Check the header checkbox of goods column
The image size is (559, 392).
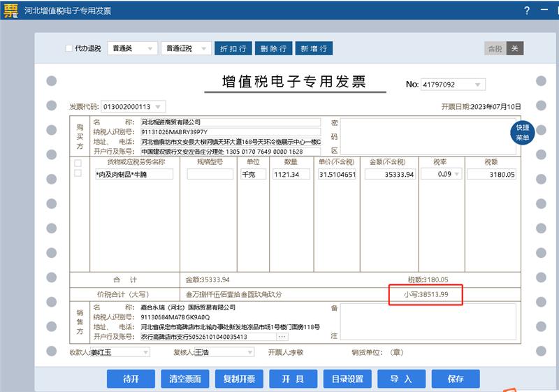coord(78,162)
